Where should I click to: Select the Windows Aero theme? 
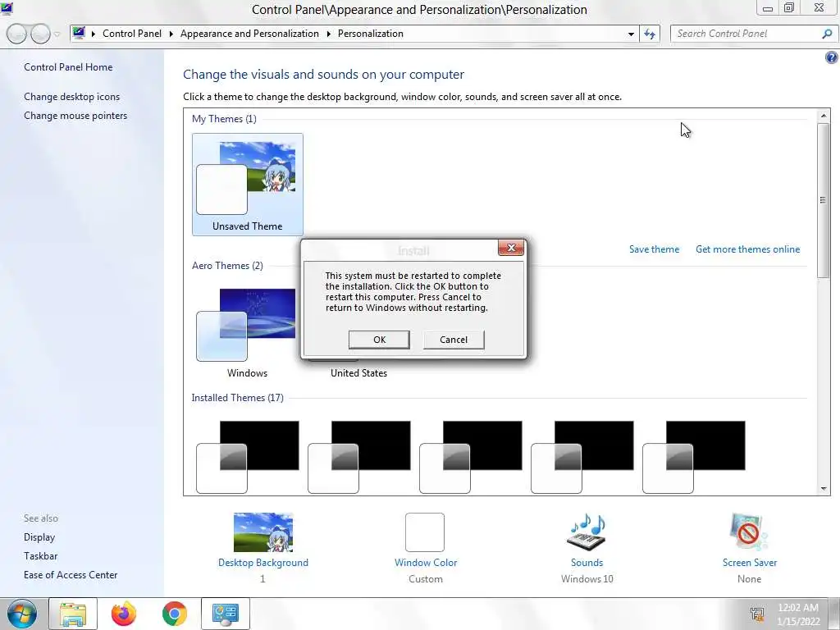[247, 332]
